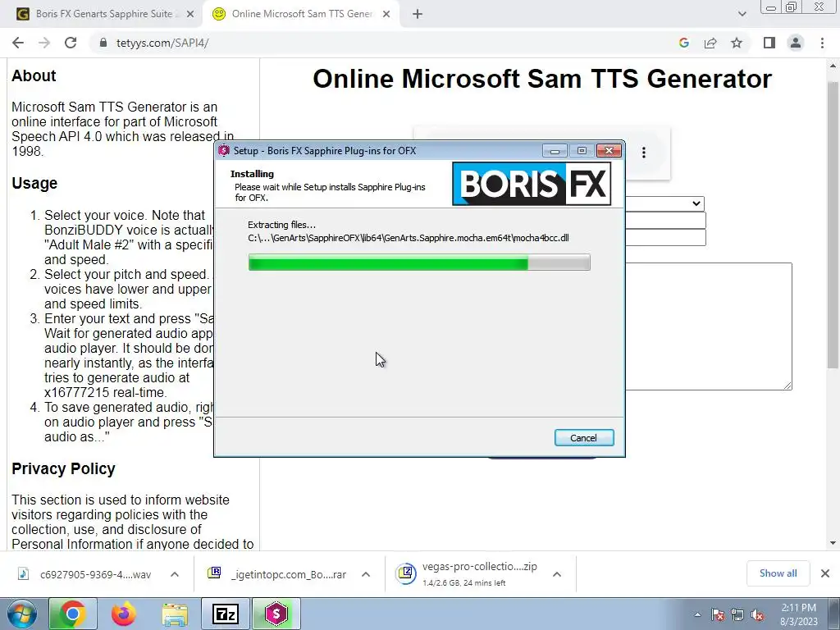Screen dimensions: 840x630
Task: Click the "Extracting files..." status text
Action: tap(282, 225)
